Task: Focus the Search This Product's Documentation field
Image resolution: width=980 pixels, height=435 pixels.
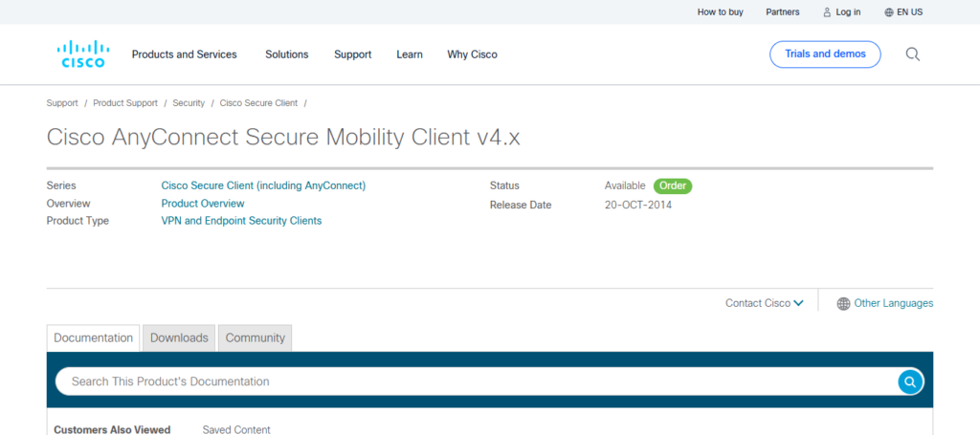Action: pyautogui.click(x=477, y=381)
